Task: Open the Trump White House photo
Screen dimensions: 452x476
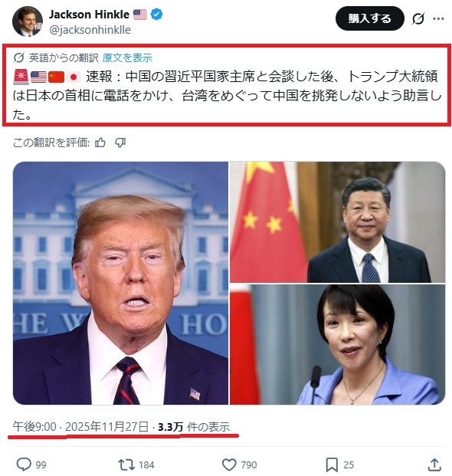Action: (120, 283)
